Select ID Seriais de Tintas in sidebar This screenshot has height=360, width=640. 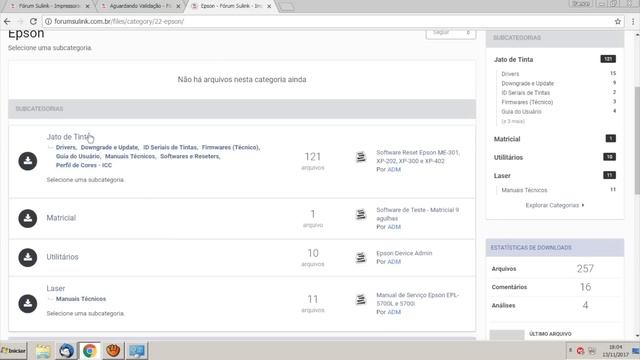click(525, 93)
